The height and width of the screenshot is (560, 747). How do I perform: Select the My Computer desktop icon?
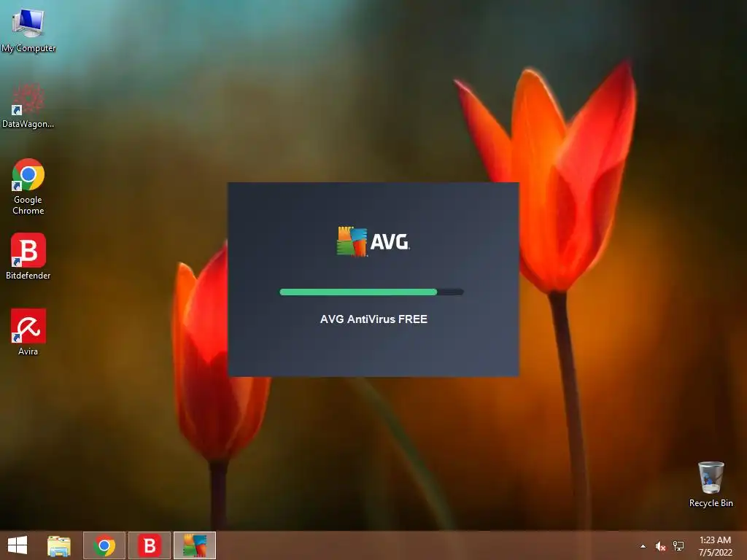point(28,29)
